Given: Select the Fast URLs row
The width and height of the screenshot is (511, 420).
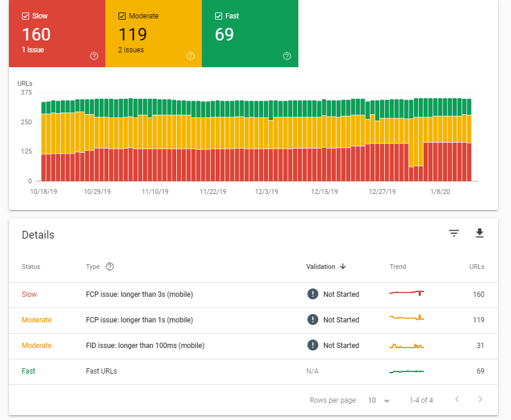Looking at the screenshot, I should click(101, 371).
